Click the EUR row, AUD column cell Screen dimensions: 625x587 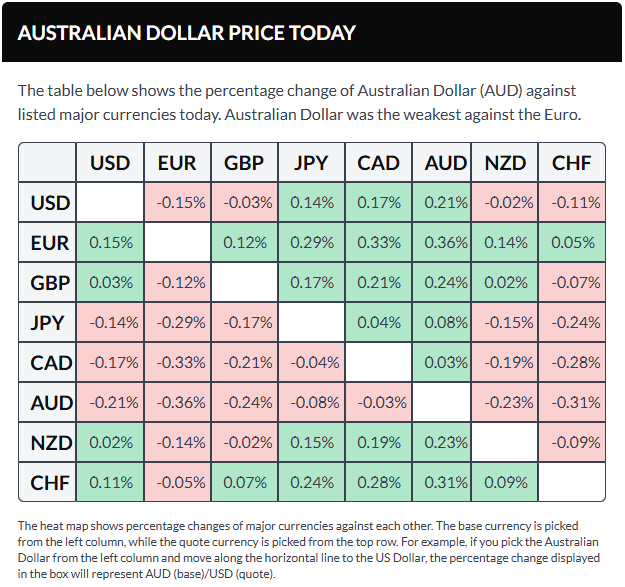(x=445, y=243)
